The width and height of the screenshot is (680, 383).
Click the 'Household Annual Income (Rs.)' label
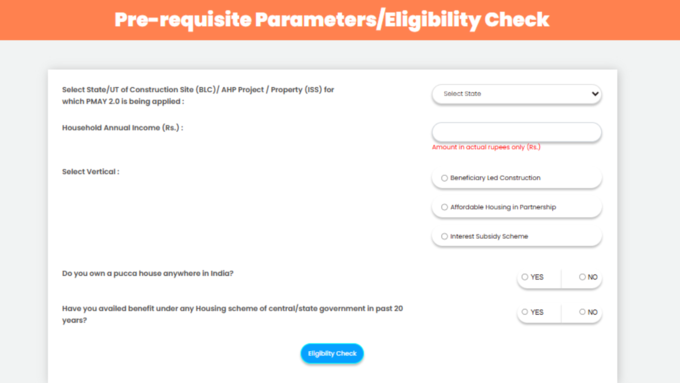tap(123, 128)
